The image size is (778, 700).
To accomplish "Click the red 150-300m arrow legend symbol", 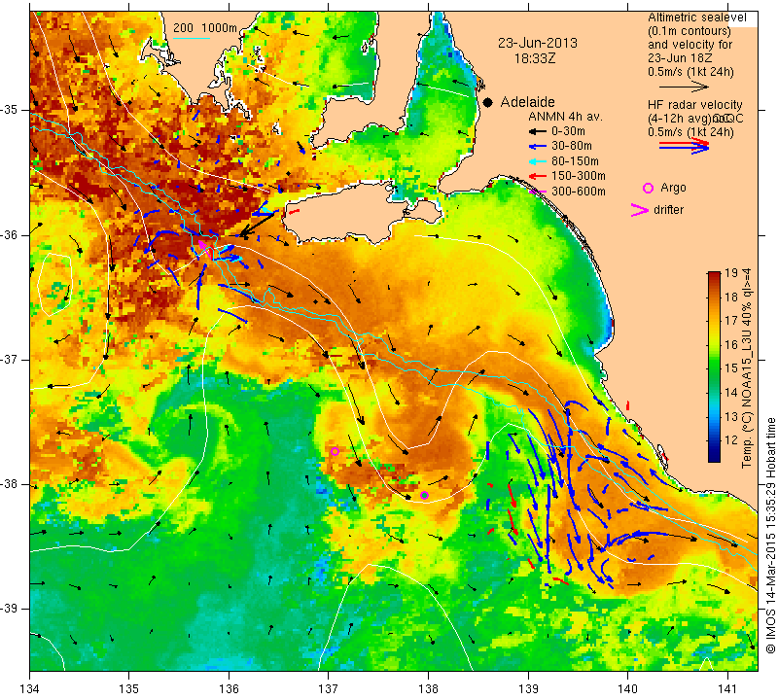I will 538,176.
